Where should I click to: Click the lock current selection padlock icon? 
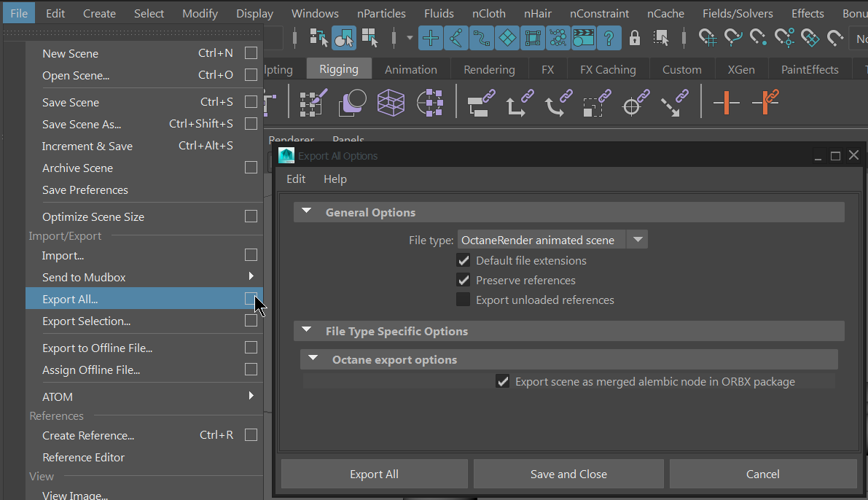click(x=634, y=38)
